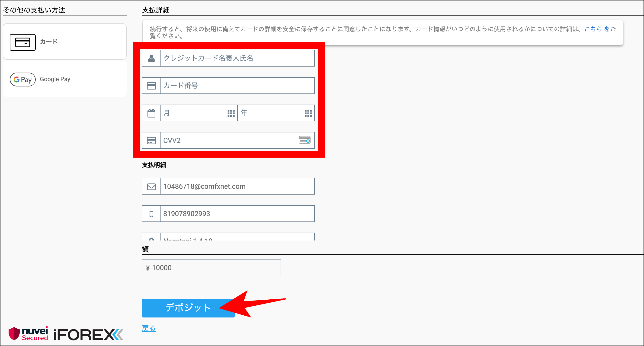
Task: Click the envelope icon in the email field
Action: coord(151,186)
